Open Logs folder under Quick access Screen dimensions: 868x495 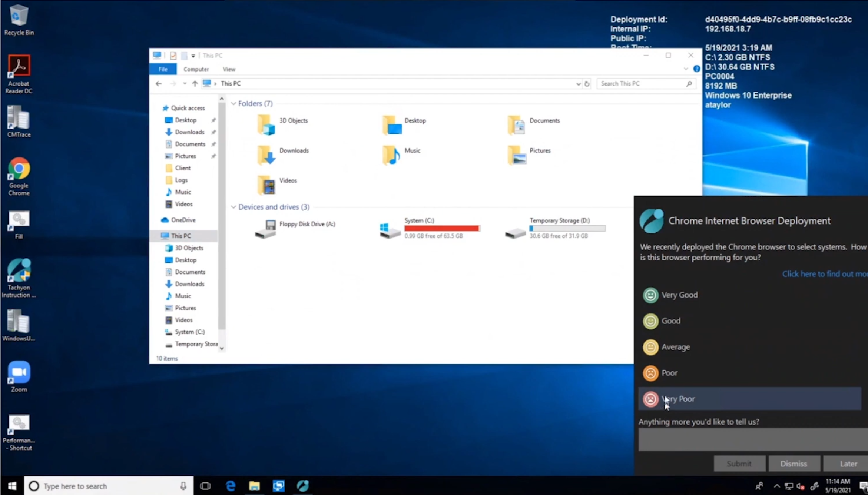click(177, 180)
